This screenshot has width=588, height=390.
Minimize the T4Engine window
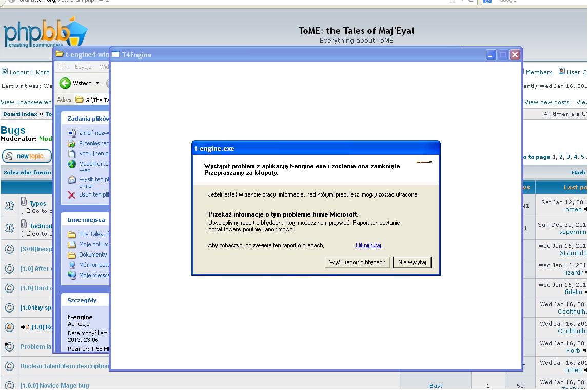(491, 55)
